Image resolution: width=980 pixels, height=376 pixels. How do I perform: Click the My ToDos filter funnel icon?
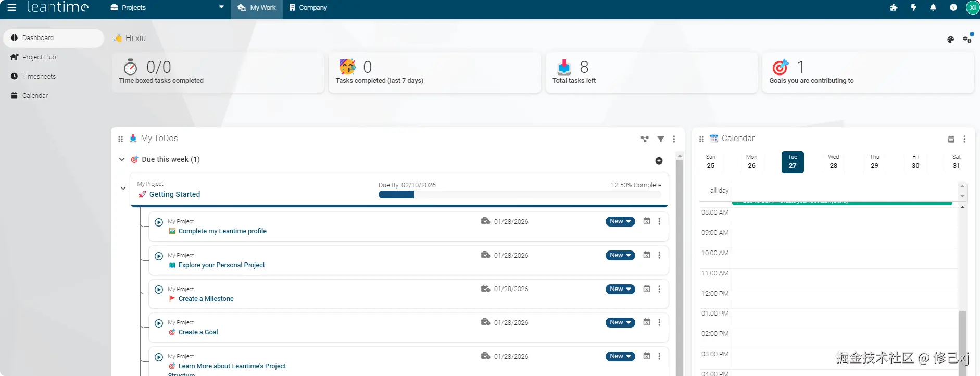point(661,139)
